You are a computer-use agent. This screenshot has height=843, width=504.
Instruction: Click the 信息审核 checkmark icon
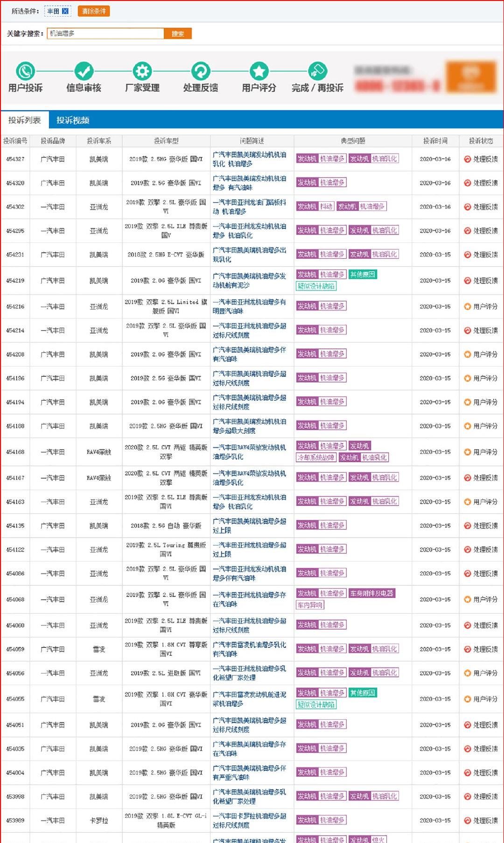(84, 71)
